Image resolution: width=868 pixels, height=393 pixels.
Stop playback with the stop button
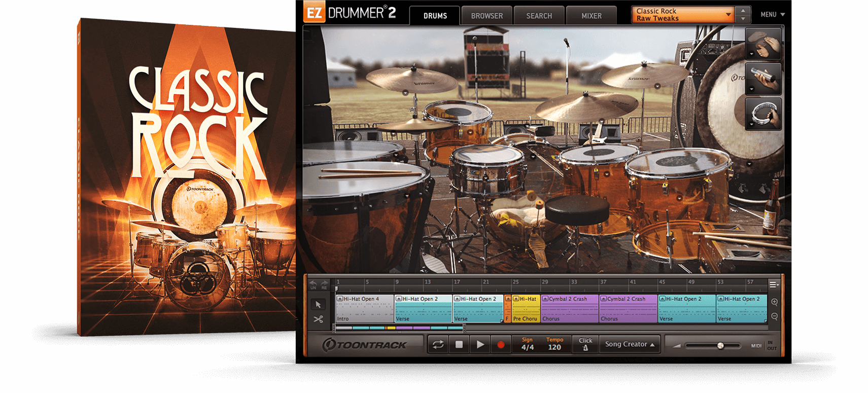click(459, 345)
